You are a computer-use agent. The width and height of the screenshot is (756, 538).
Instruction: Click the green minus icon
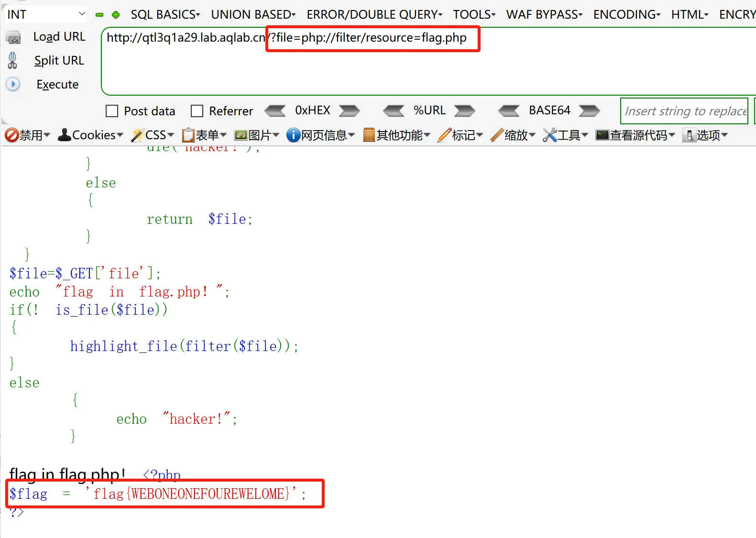pos(99,15)
